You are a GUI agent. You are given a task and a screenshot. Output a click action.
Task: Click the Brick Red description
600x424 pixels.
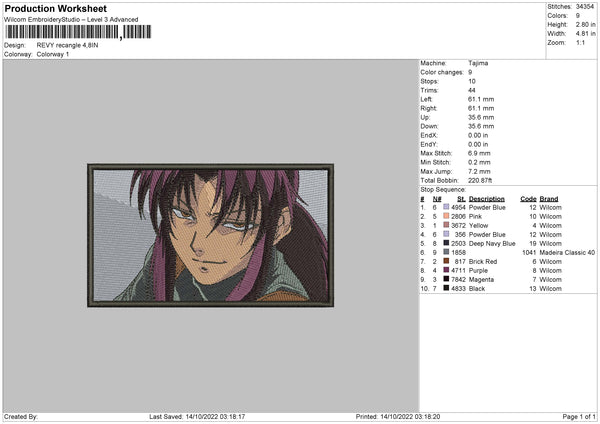[x=483, y=261]
